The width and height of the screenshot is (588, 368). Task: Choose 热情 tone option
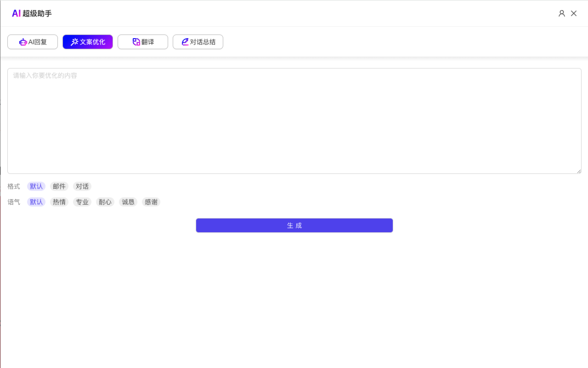pos(59,202)
